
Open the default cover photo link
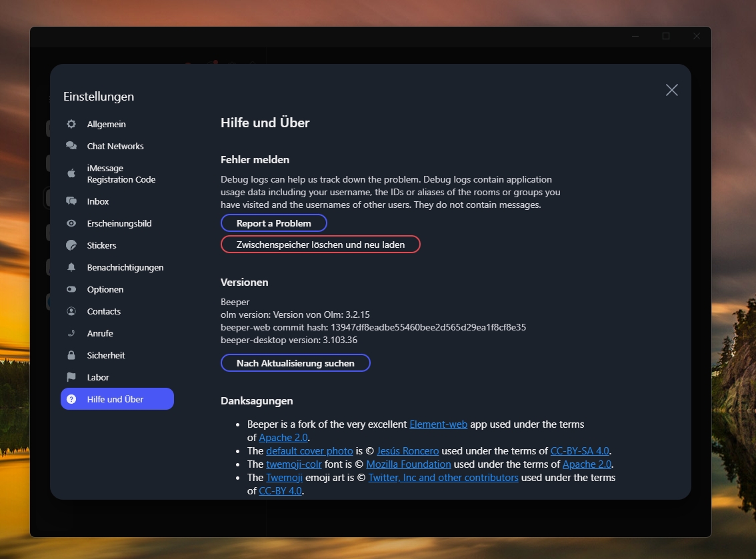click(309, 450)
